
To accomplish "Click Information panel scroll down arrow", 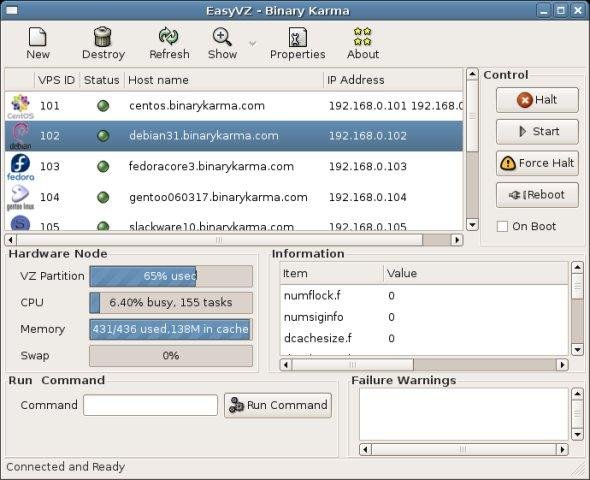I will pyautogui.click(x=577, y=350).
